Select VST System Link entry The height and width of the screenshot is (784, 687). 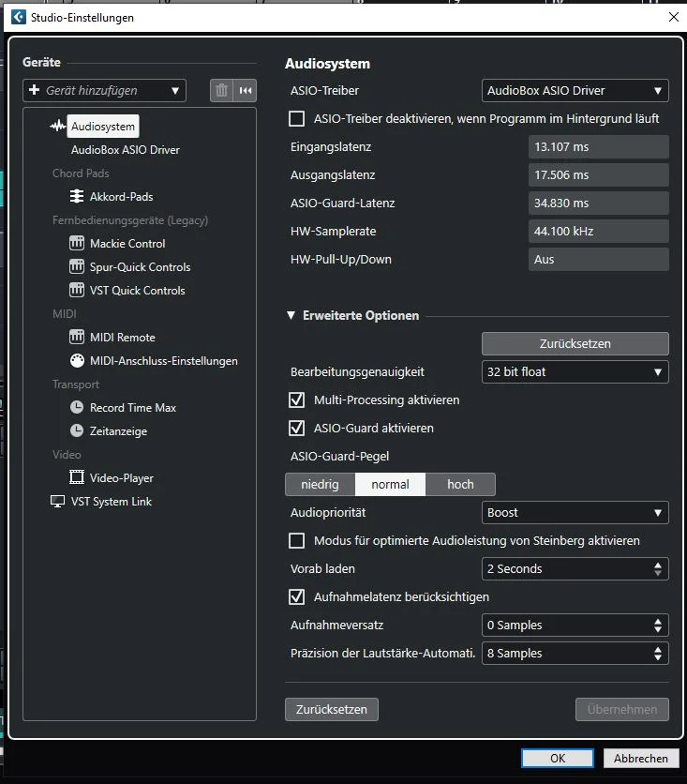[x=111, y=501]
